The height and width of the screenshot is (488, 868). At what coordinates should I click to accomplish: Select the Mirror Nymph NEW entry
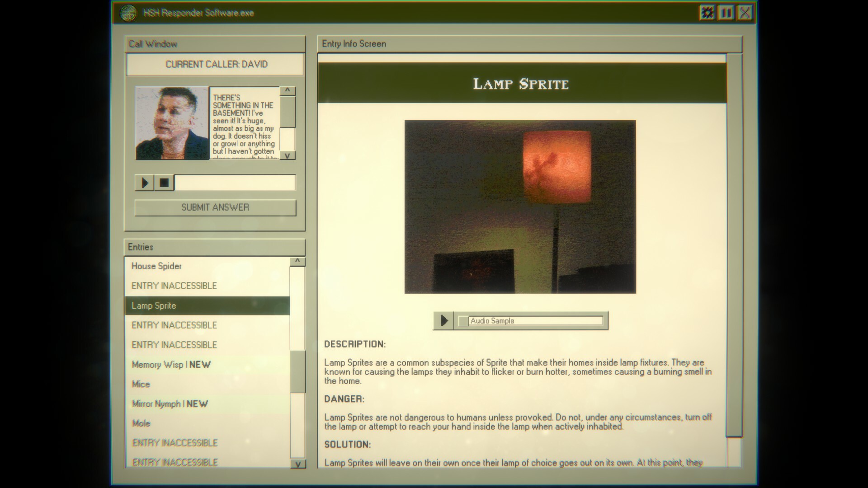coord(170,404)
